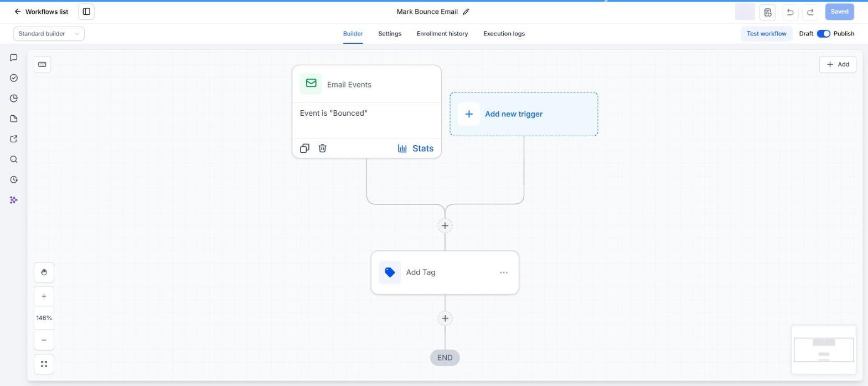
Task: Duplicate the Email Events trigger
Action: coord(304,148)
